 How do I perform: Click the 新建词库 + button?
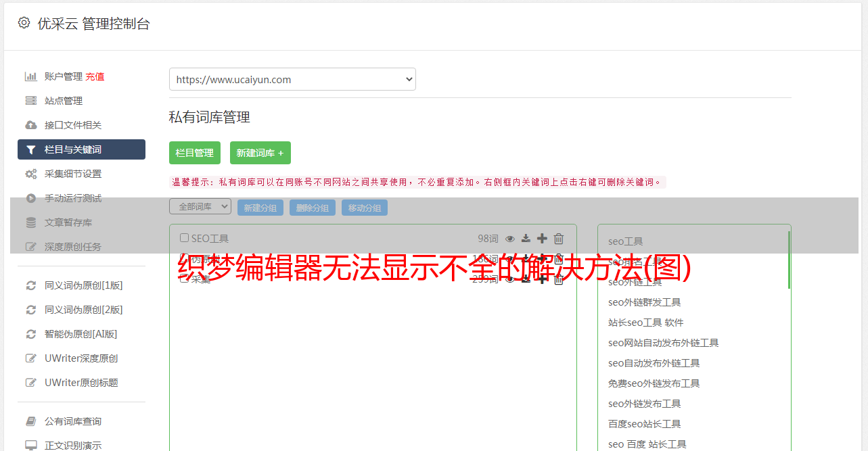click(260, 153)
